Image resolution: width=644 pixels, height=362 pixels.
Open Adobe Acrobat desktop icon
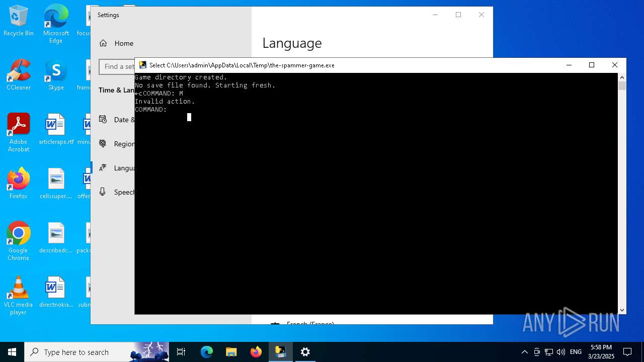coord(19,133)
